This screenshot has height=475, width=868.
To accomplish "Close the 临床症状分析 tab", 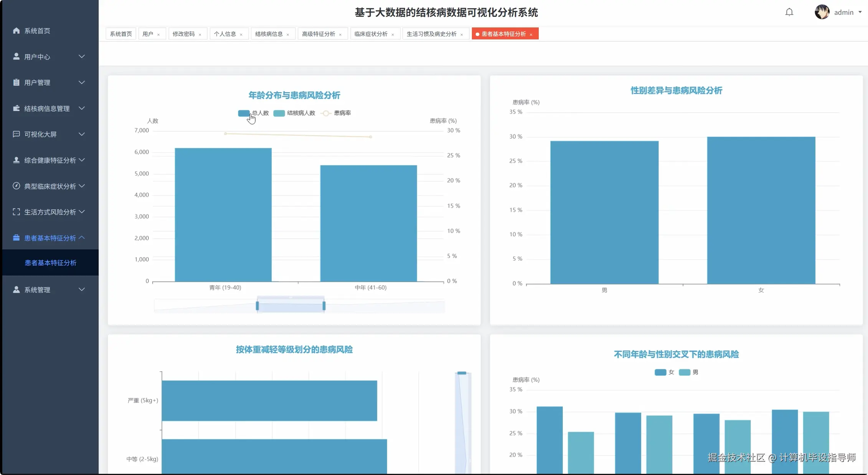I will (393, 35).
